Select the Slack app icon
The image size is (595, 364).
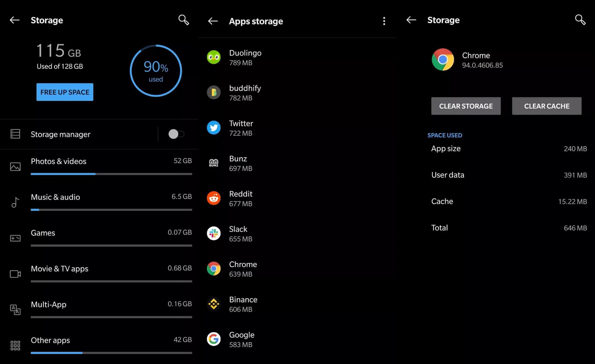pos(214,233)
